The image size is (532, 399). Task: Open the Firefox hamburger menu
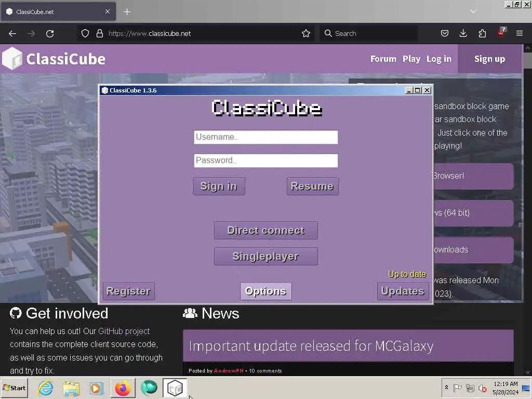pyautogui.click(x=520, y=33)
